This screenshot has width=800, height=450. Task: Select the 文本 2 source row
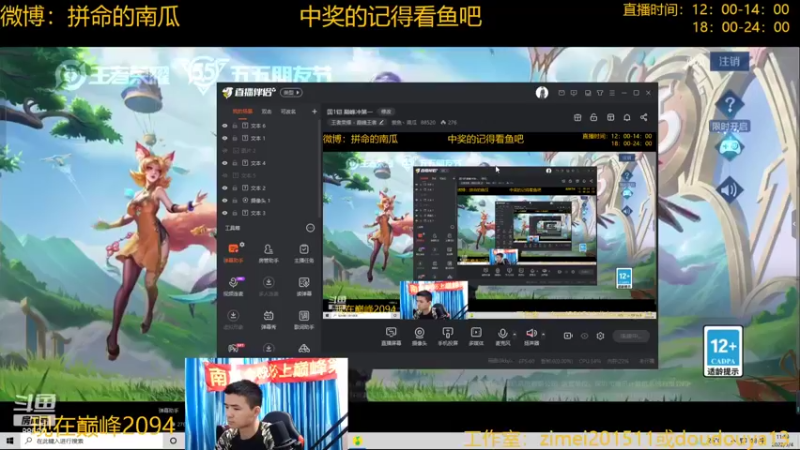[269, 188]
